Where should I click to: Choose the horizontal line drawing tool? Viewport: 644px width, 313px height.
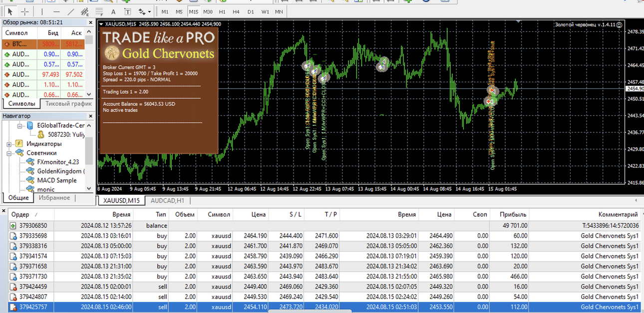[x=56, y=11]
